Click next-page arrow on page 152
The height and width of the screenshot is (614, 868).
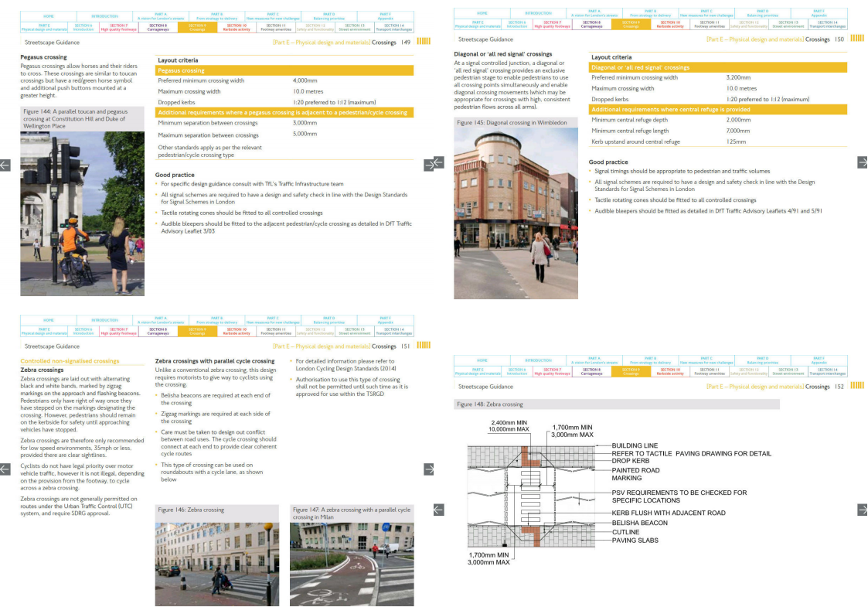click(x=863, y=510)
